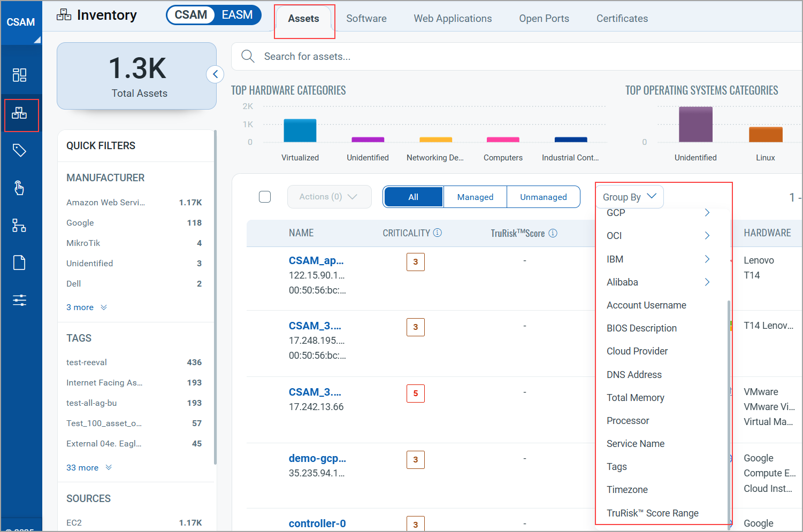Click the CRITICALITY info icon

[438, 233]
